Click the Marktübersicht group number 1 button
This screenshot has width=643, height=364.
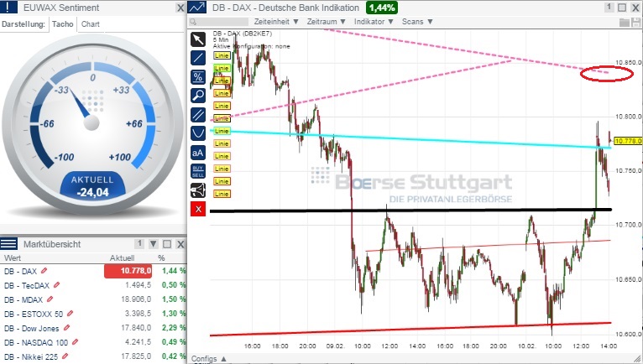pyautogui.click(x=139, y=244)
